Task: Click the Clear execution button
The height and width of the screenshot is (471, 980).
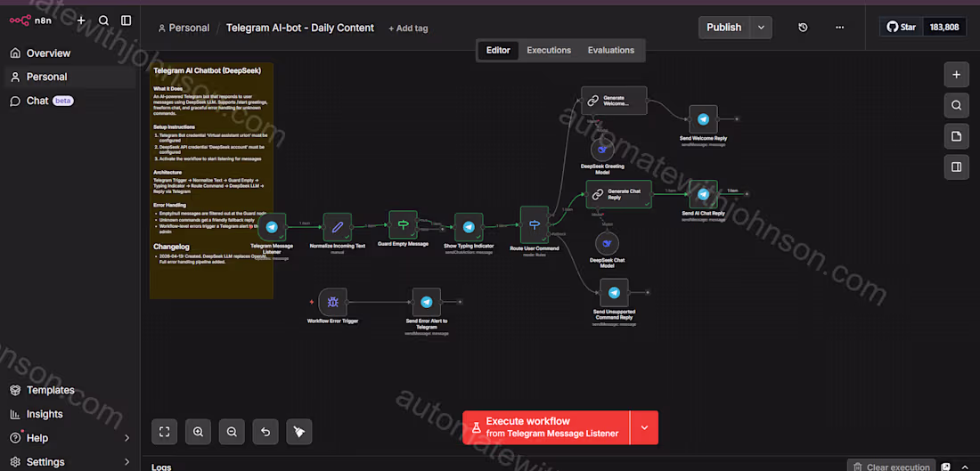Action: [891, 467]
